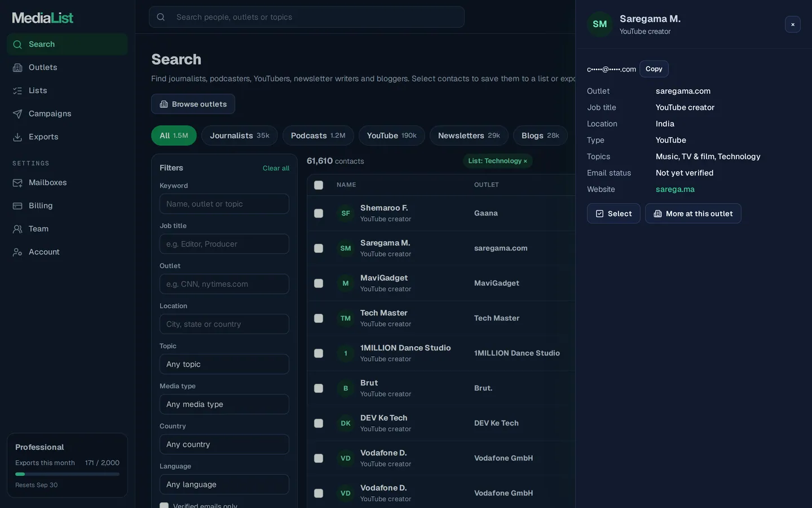The height and width of the screenshot is (508, 812).
Task: Click the Exports download icon
Action: click(x=17, y=137)
